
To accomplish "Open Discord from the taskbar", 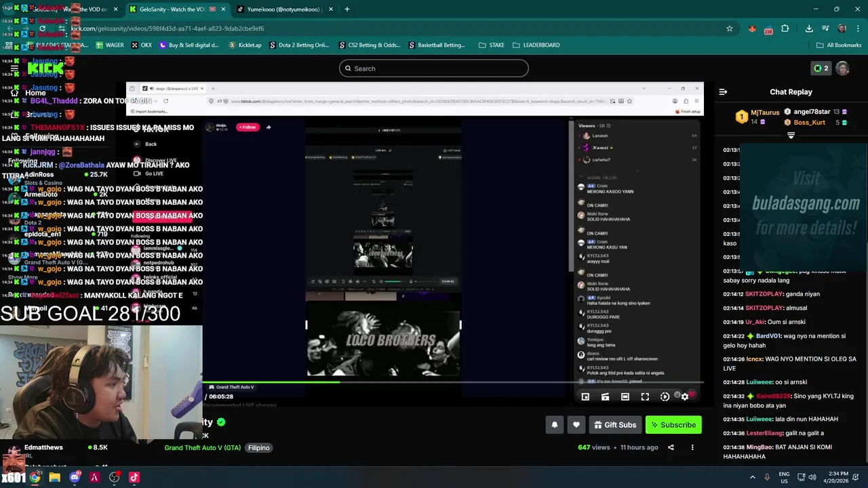I will point(75,477).
